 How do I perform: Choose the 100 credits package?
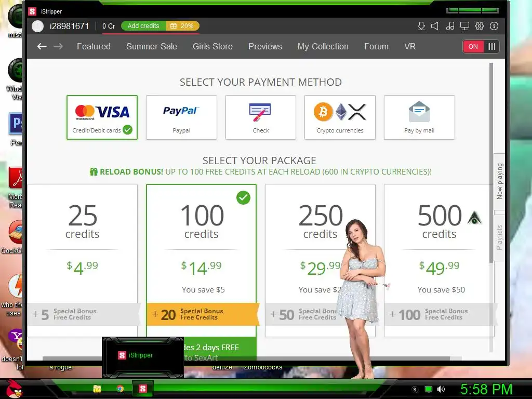coord(201,261)
